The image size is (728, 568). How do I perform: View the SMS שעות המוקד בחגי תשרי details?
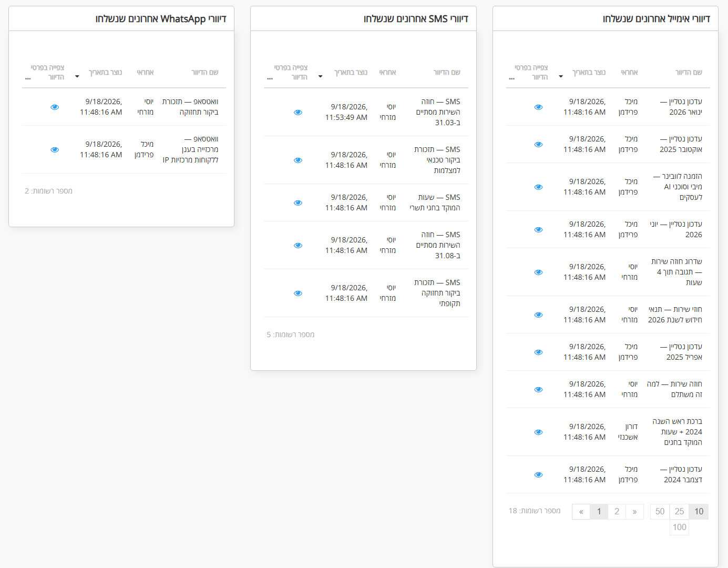(x=298, y=203)
